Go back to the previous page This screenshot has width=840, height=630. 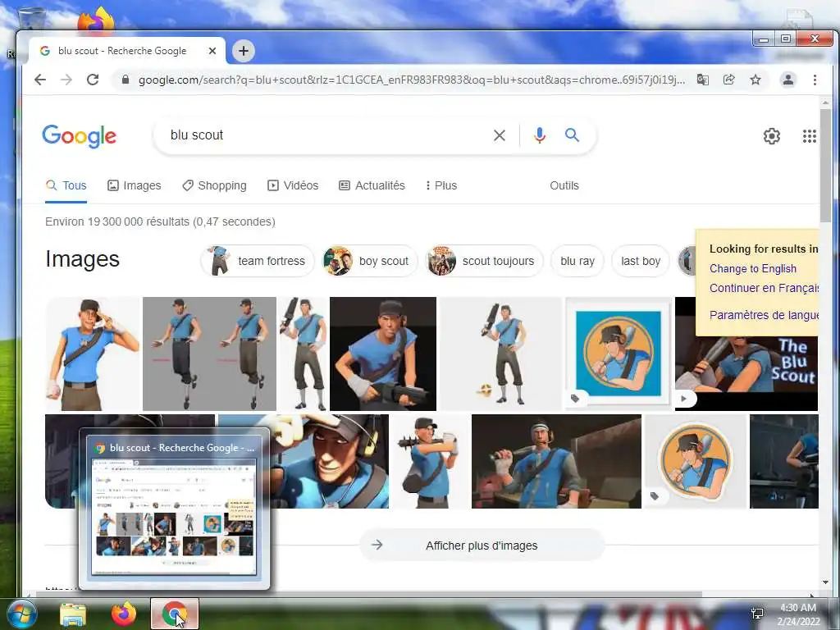point(40,80)
